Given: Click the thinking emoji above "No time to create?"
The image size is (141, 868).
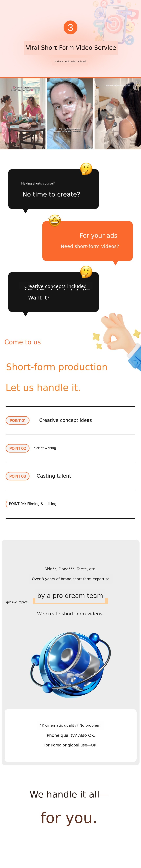Looking at the screenshot, I should pyautogui.click(x=86, y=169).
